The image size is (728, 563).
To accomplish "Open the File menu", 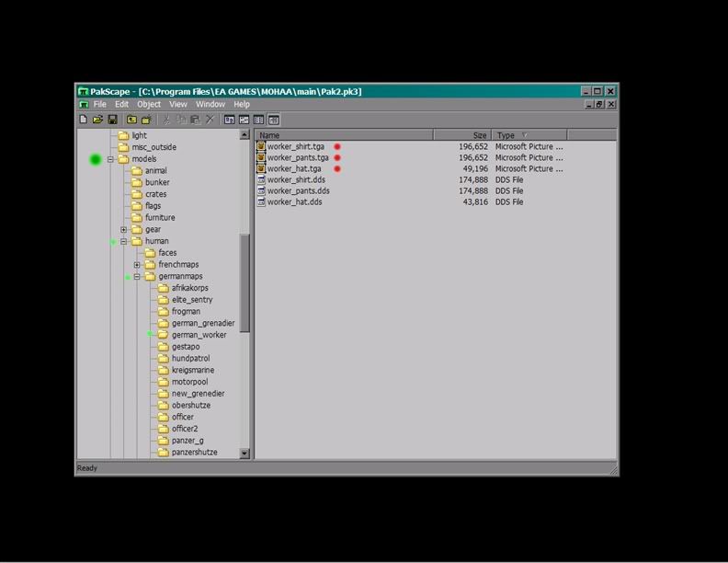I will (100, 105).
